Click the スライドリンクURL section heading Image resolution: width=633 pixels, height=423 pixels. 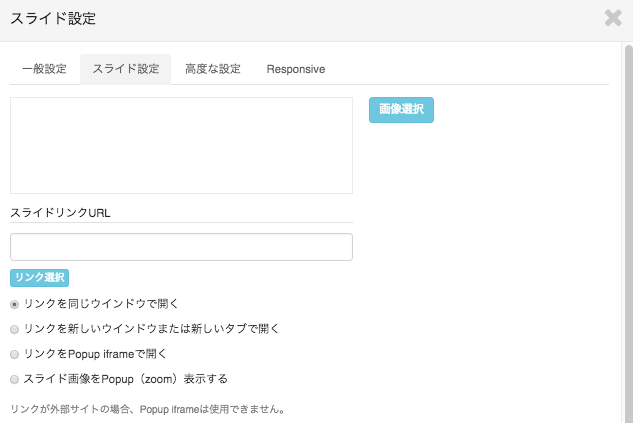[x=60, y=213]
